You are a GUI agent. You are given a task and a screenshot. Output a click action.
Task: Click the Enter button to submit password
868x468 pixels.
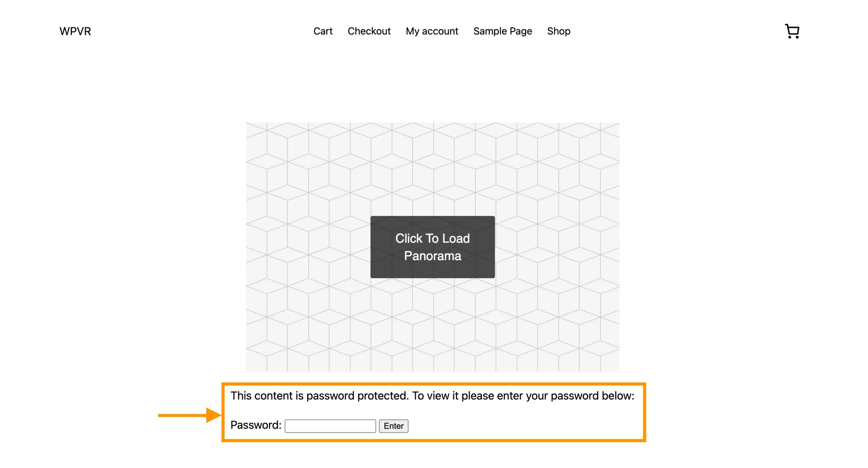tap(394, 426)
